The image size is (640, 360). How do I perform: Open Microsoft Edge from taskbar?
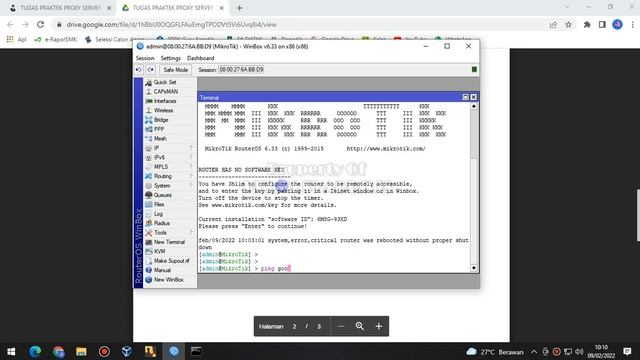(35, 351)
